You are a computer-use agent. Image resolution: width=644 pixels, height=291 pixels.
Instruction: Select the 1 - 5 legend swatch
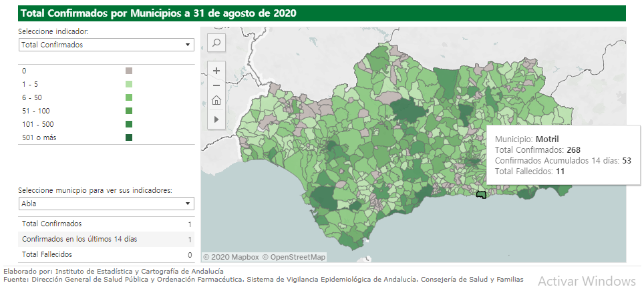129,84
